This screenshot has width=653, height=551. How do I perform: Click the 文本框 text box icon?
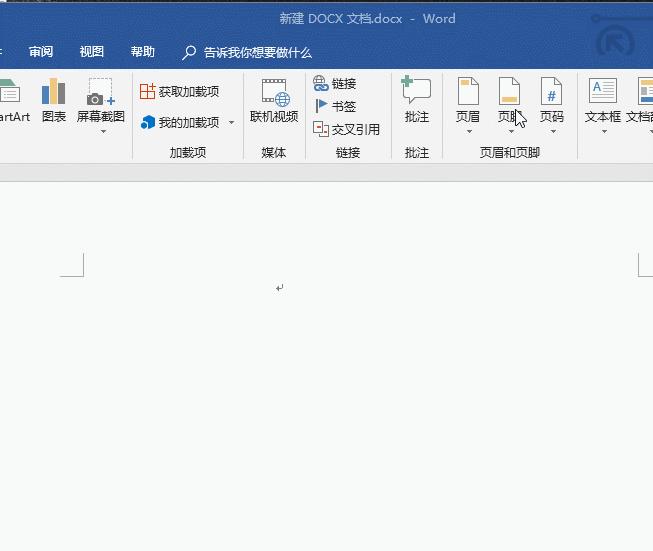tap(603, 93)
